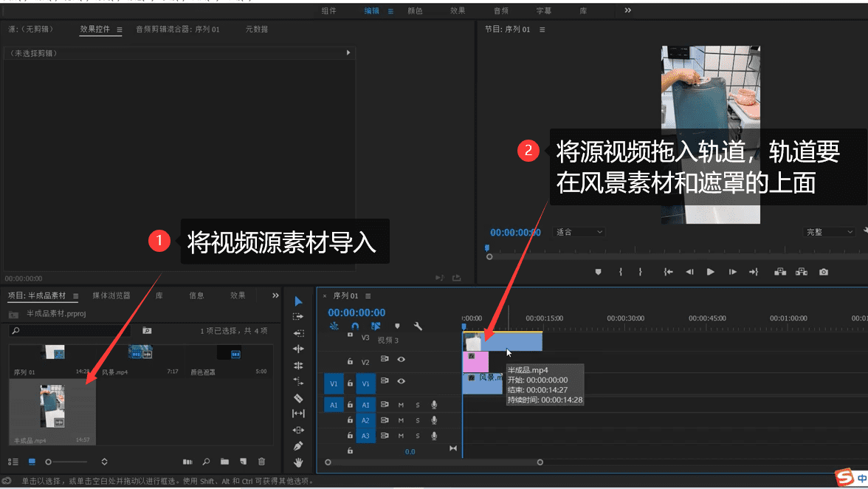Viewport: 868px width, 489px height.
Task: Toggle A1 source patching button
Action: point(334,405)
